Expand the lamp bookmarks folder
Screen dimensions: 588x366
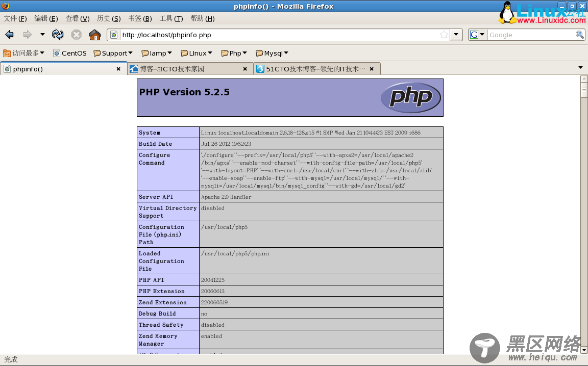[x=157, y=53]
